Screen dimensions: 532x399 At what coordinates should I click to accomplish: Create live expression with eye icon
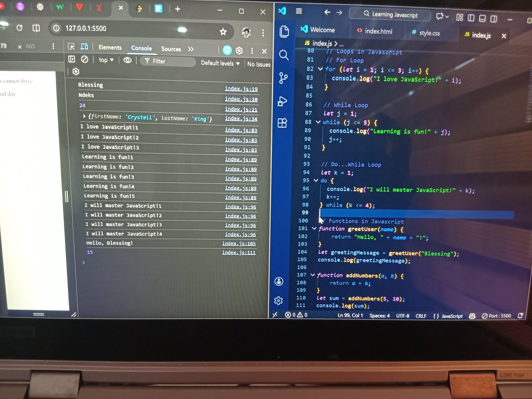[x=128, y=60]
